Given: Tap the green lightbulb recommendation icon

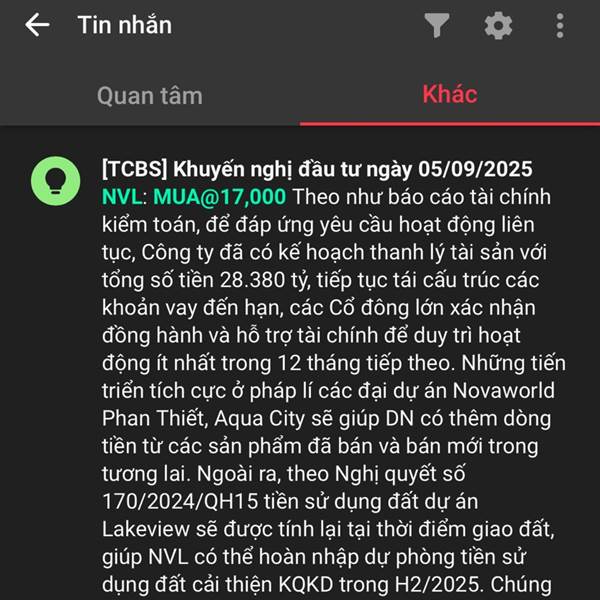Looking at the screenshot, I should 55,181.
